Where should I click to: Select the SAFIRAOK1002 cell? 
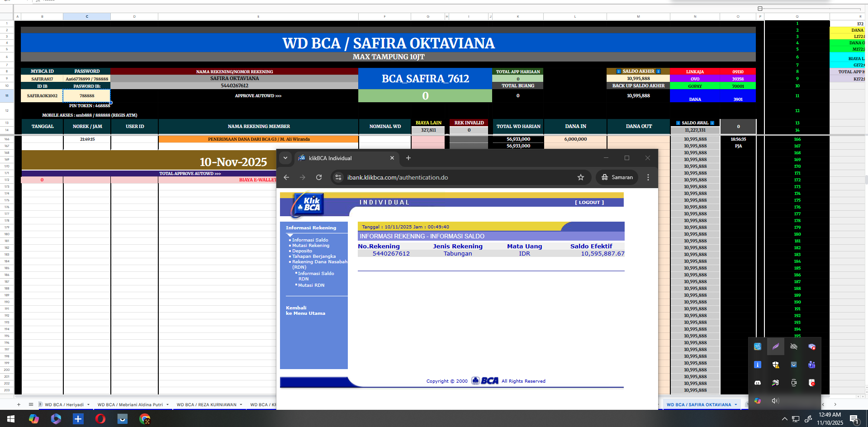coord(42,96)
